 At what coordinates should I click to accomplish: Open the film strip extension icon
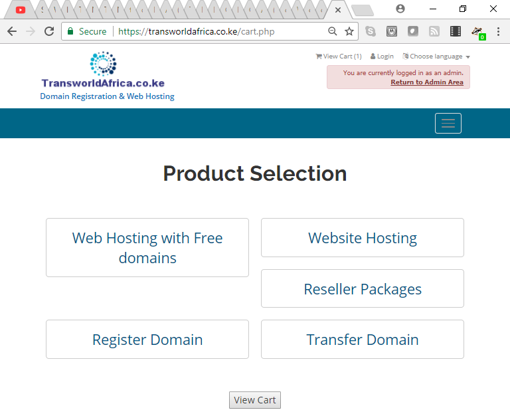[x=456, y=31]
